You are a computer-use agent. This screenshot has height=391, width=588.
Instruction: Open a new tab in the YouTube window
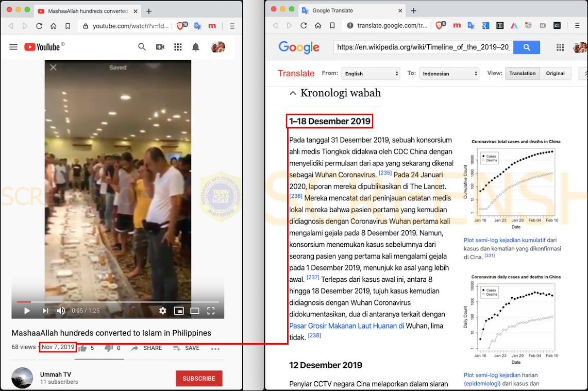[x=149, y=11]
